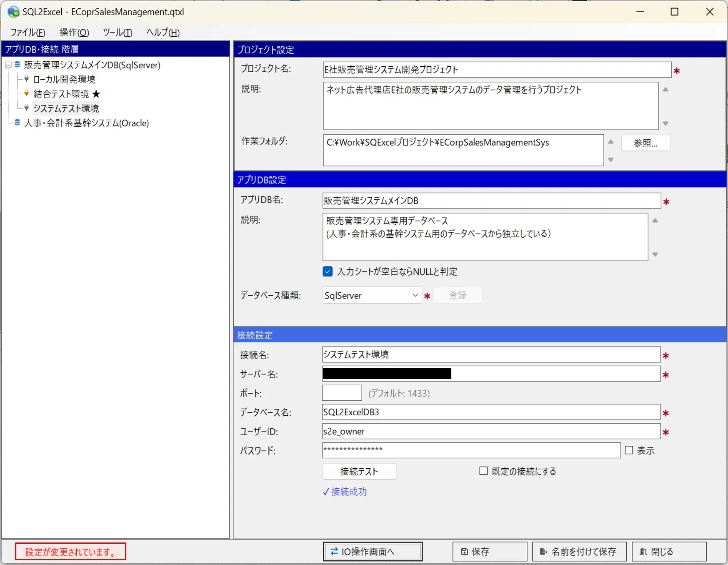Click the ポート input field

[x=342, y=393]
